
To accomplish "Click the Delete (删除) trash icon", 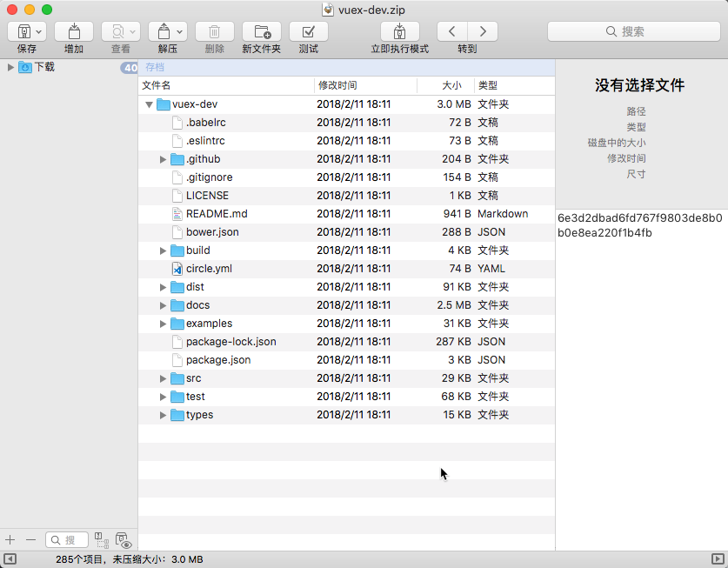I will [215, 31].
